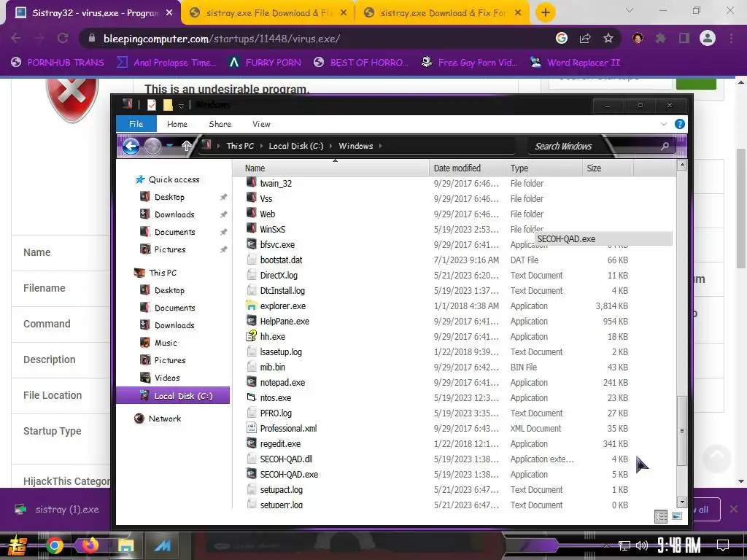Open Quick Access Toolbar customize dropdown
The image size is (747, 560).
[x=181, y=105]
